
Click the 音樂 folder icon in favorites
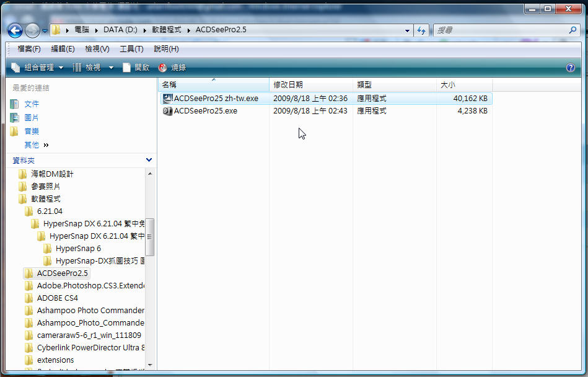click(14, 131)
